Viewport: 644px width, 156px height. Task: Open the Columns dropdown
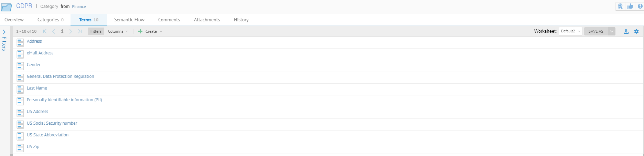point(118,31)
